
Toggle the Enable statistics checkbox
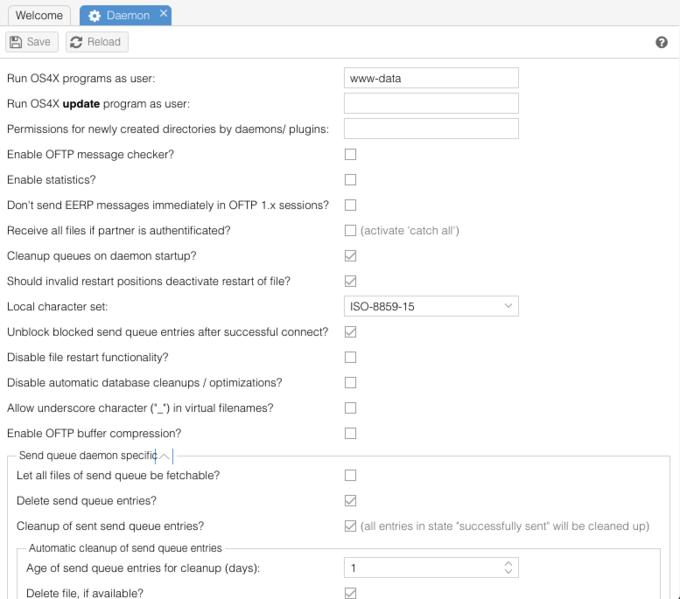click(x=350, y=180)
